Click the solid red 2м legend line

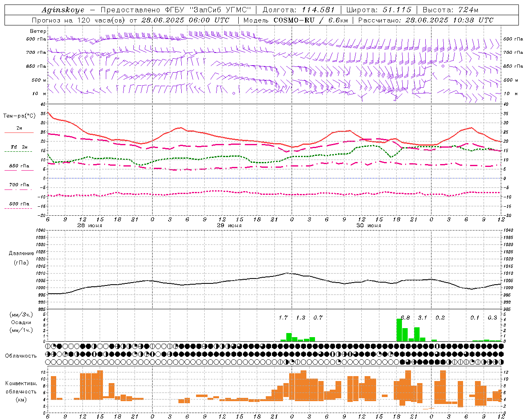click(19, 132)
